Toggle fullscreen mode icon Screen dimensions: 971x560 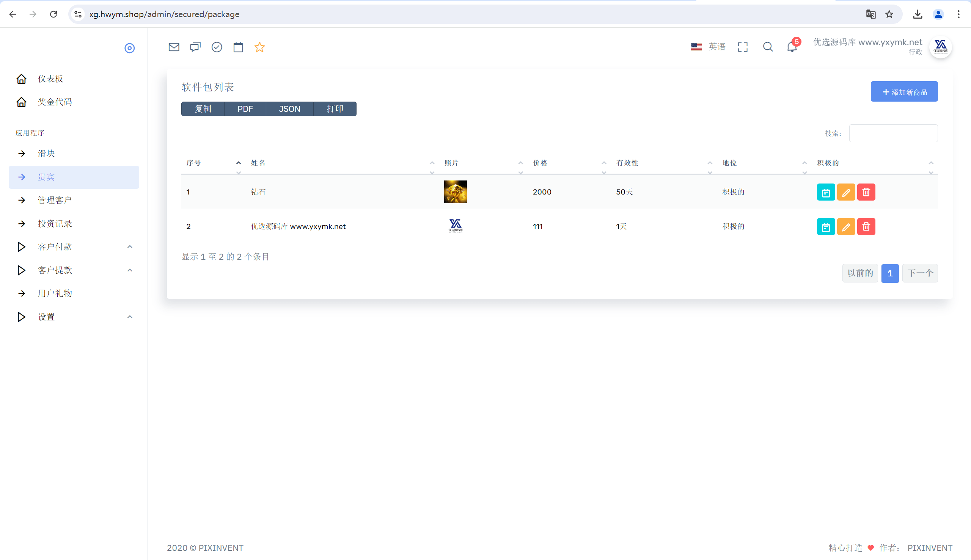point(743,47)
